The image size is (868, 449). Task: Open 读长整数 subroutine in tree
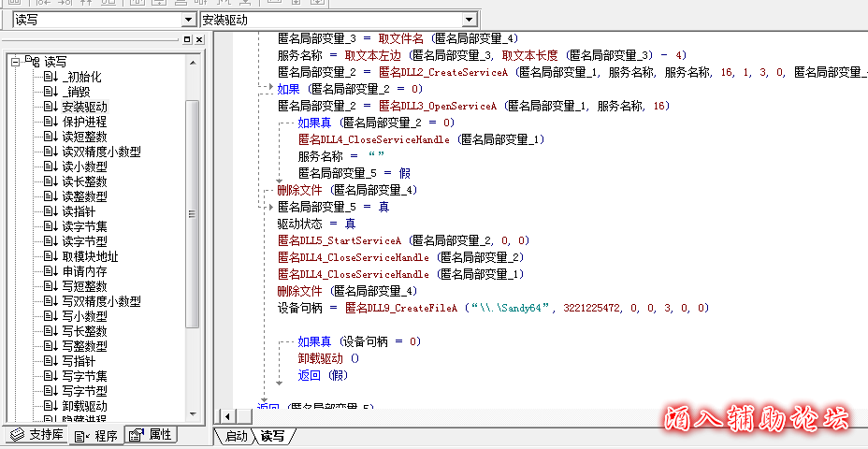84,181
